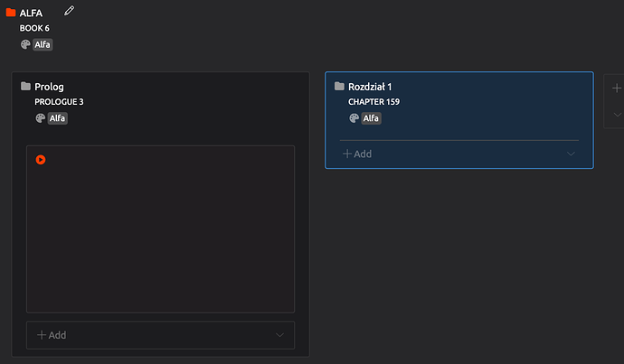Select the Alfa tag under PROLOGUE 3
This screenshot has height=364, width=624.
57,117
